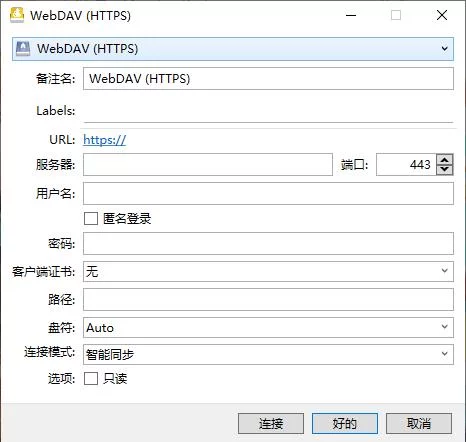The width and height of the screenshot is (466, 442).
Task: Click the RaiDrive app icon in title bar
Action: point(17,15)
